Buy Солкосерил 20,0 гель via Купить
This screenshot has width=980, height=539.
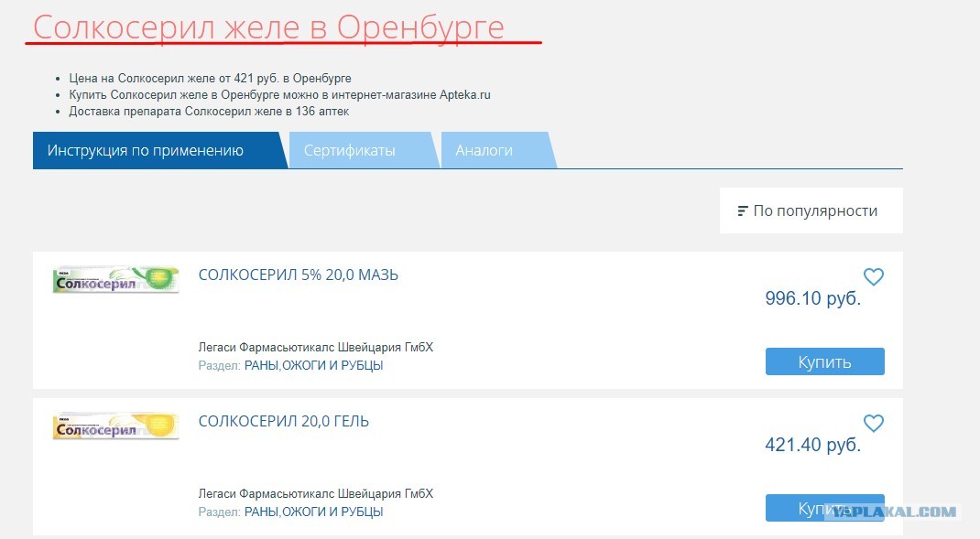click(824, 508)
